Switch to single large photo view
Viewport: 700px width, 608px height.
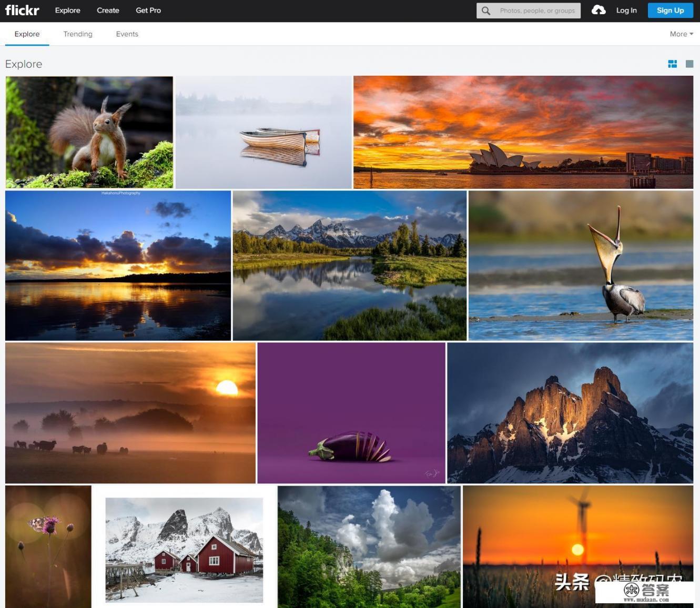tap(689, 64)
